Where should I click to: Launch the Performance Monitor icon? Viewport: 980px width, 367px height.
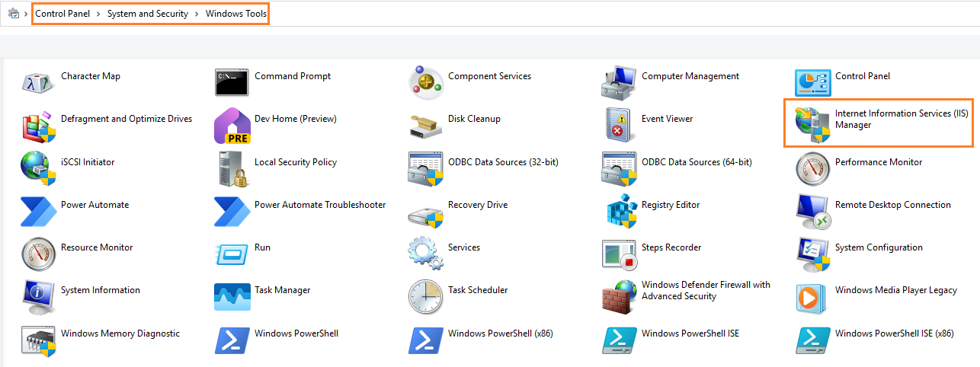coord(813,168)
